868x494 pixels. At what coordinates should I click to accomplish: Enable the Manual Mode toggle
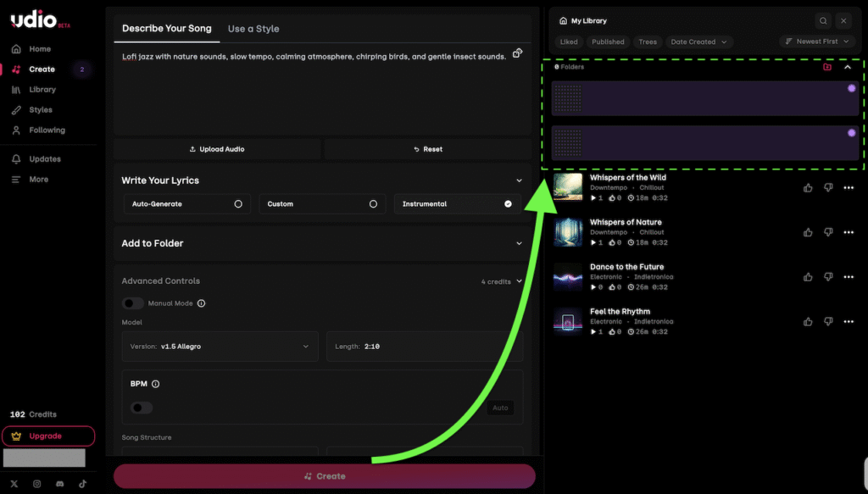coord(133,303)
